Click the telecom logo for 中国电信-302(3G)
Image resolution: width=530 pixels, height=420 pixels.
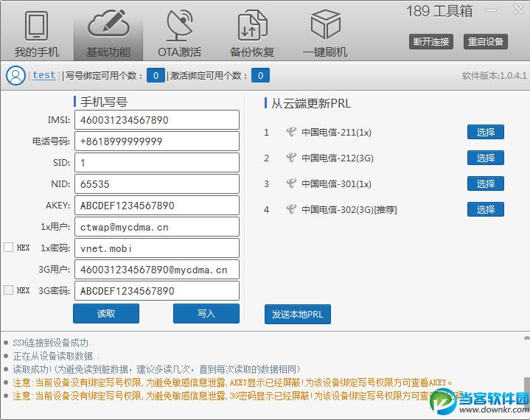coord(291,209)
